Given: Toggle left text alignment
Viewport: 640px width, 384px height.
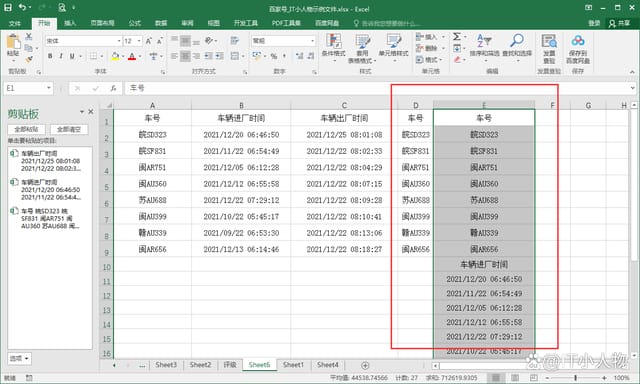Looking at the screenshot, I should [x=174, y=56].
